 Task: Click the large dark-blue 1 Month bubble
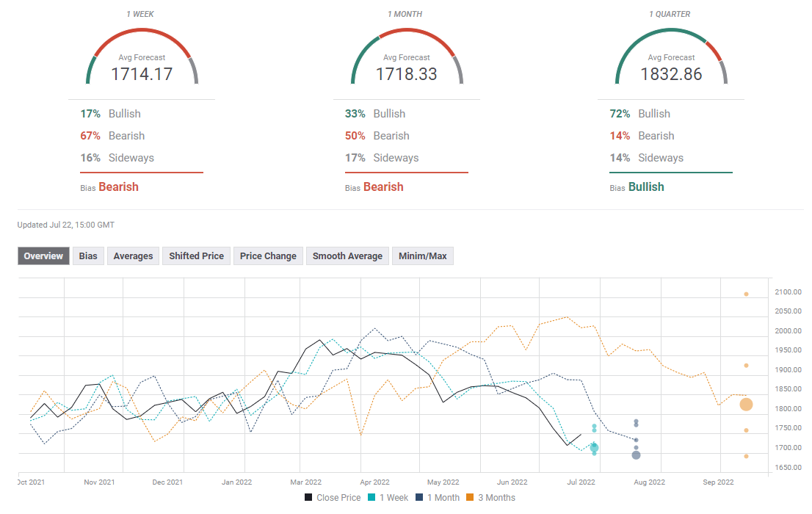636,455
